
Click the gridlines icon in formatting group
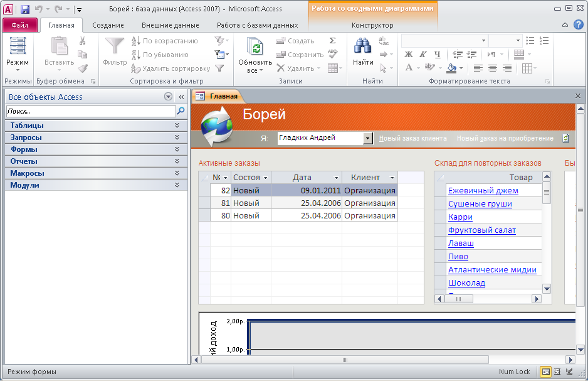[527, 68]
